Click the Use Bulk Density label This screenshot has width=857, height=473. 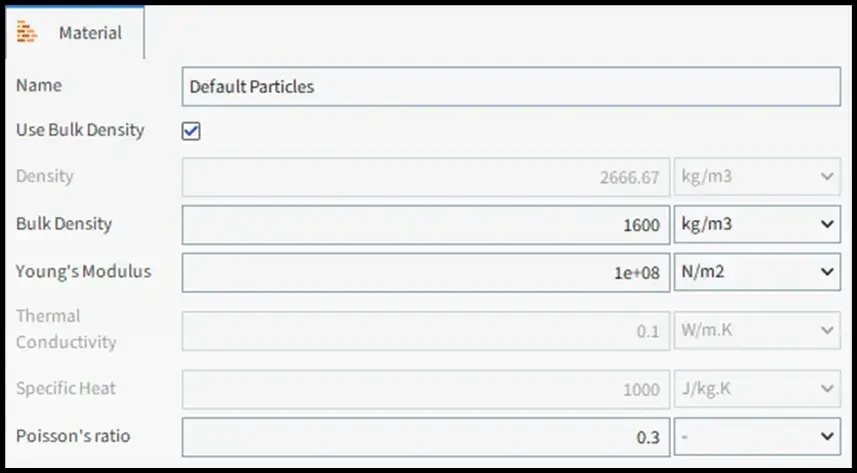[x=80, y=130]
